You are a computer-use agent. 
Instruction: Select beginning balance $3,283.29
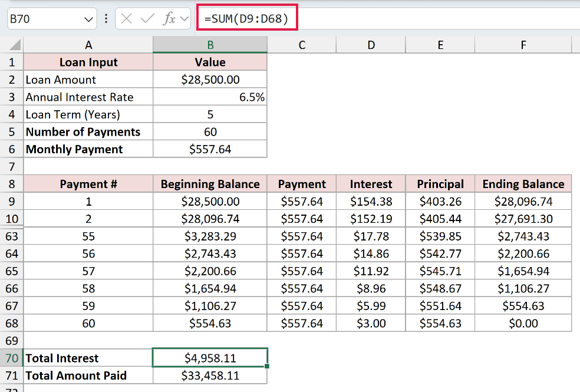(x=210, y=236)
